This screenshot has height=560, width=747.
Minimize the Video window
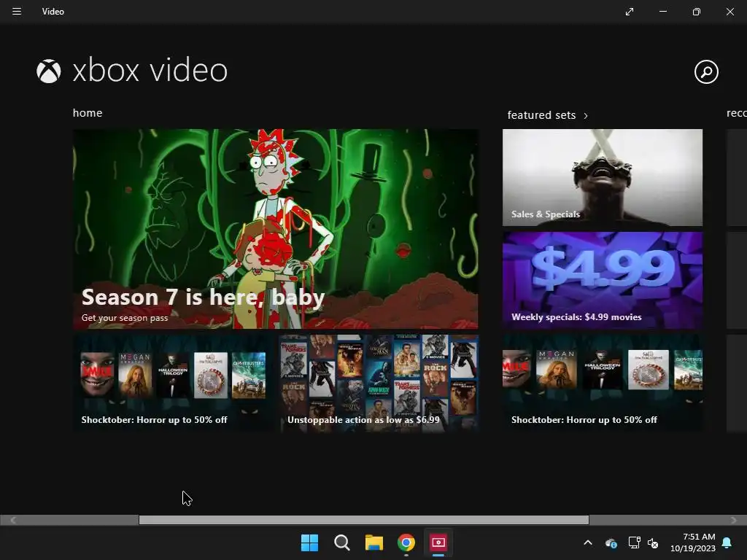click(x=662, y=12)
